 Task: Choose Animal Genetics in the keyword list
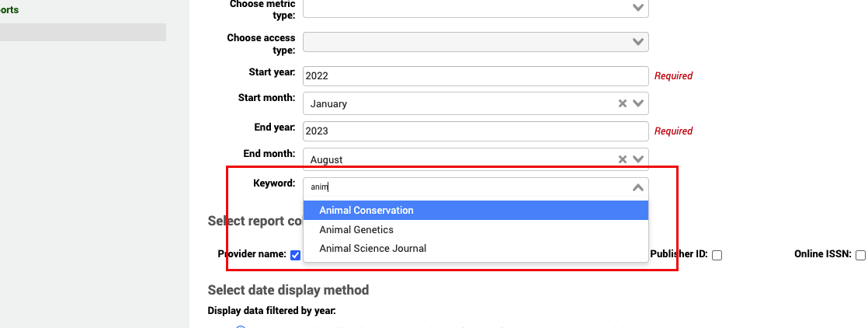click(356, 230)
